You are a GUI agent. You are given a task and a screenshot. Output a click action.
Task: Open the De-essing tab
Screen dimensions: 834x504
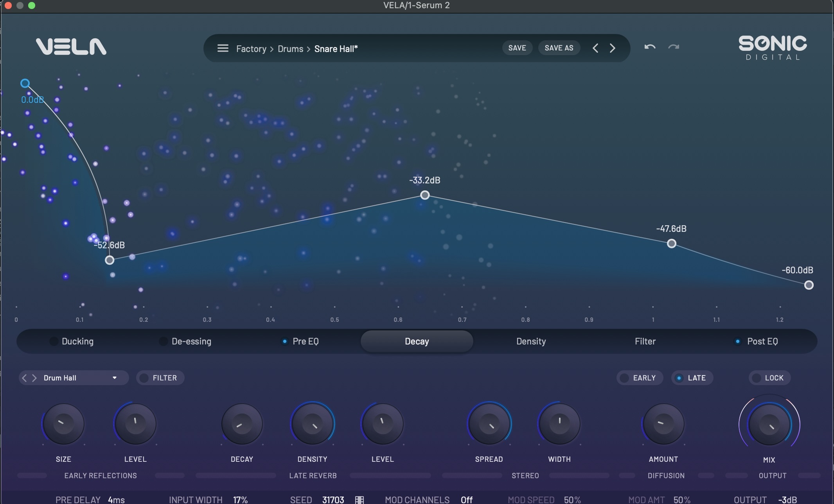tap(192, 341)
